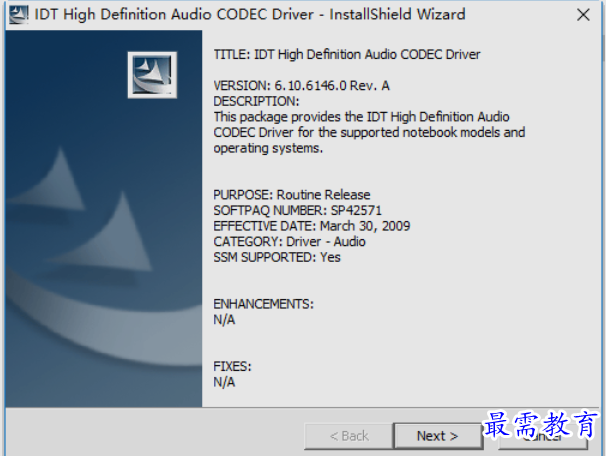Click "operating systems." description text
The width and height of the screenshot is (606, 456).
[268, 148]
